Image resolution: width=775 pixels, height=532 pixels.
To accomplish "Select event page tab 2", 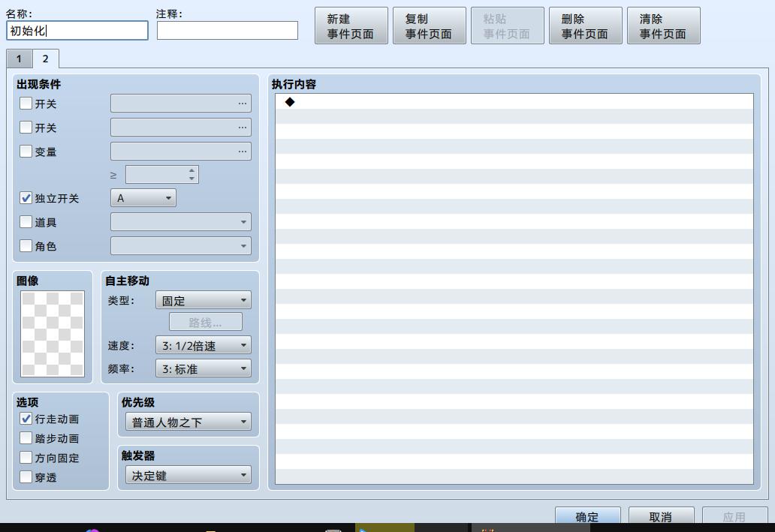I will (x=46, y=59).
